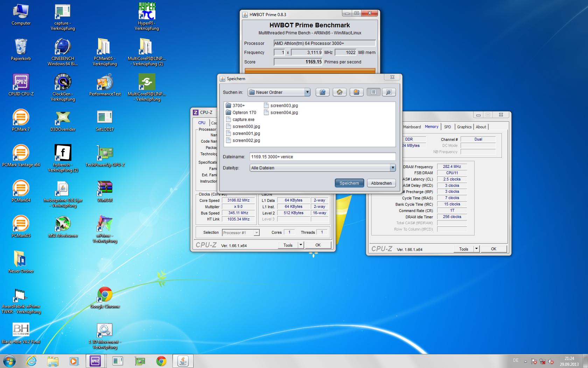Launch CPUID CPU-Z from desktop
The height and width of the screenshot is (368, 588).
pos(21,85)
